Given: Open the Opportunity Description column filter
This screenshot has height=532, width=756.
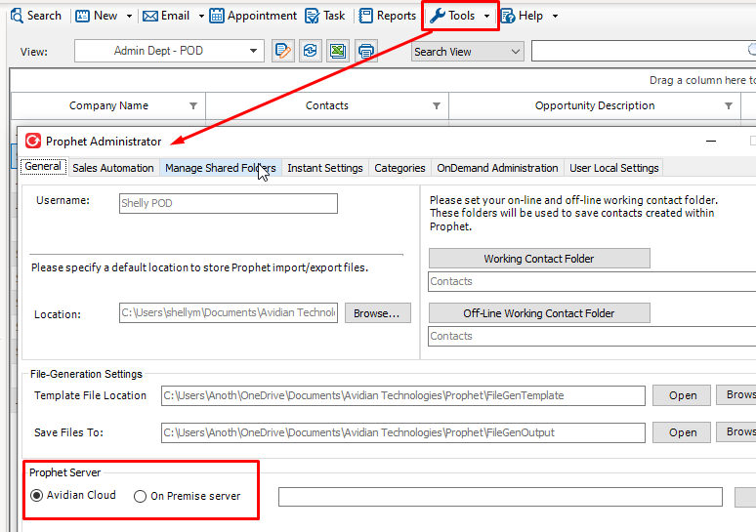Looking at the screenshot, I should 729,105.
